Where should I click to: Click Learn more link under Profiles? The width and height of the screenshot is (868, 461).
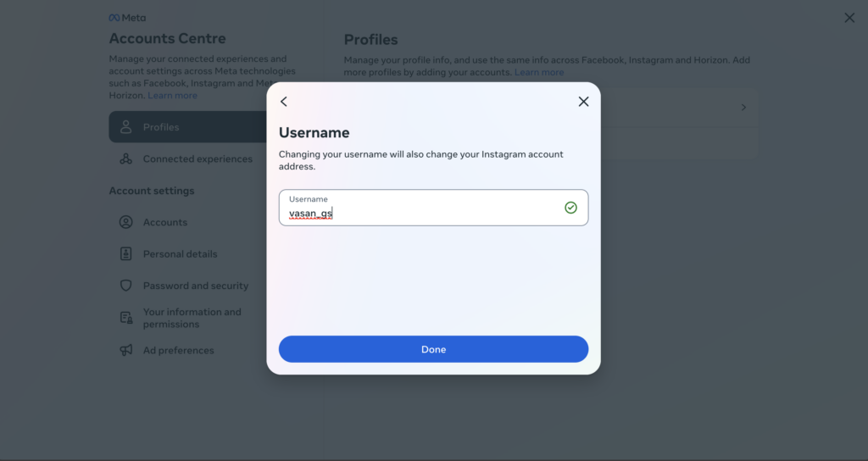pyautogui.click(x=538, y=72)
